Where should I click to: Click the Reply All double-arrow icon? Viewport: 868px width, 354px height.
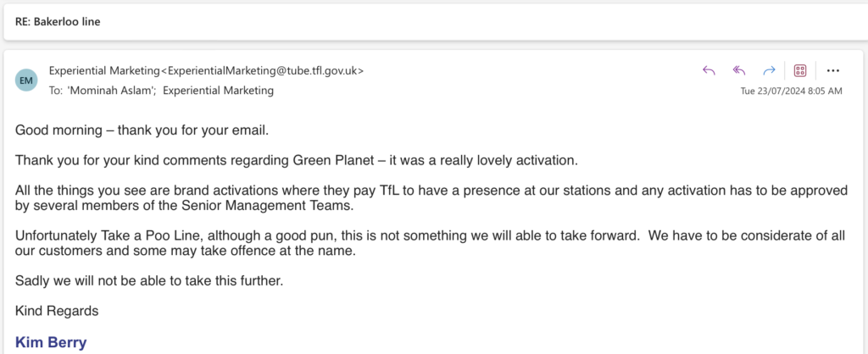pos(739,70)
